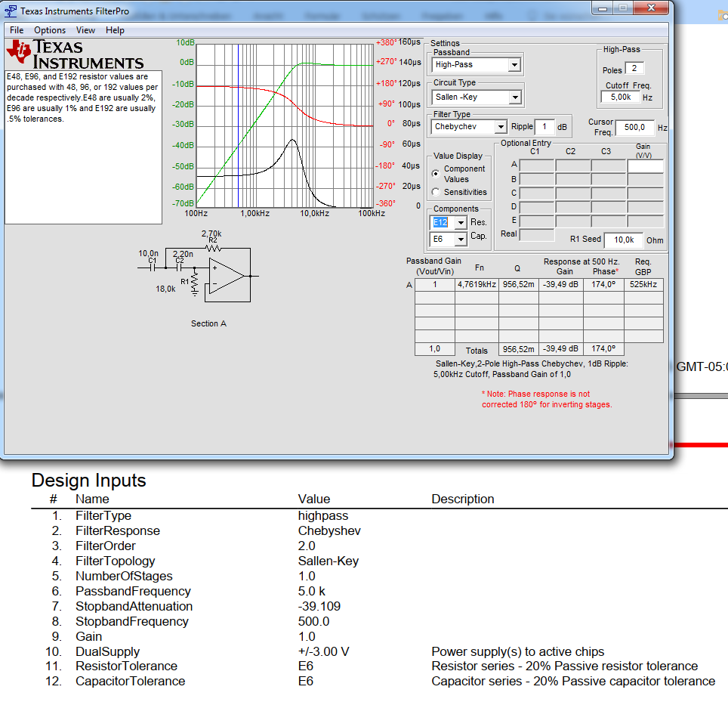Open the Circuit Type Sallen-Key dropdown
Viewport: 728px width, 702px height.
coord(514,97)
